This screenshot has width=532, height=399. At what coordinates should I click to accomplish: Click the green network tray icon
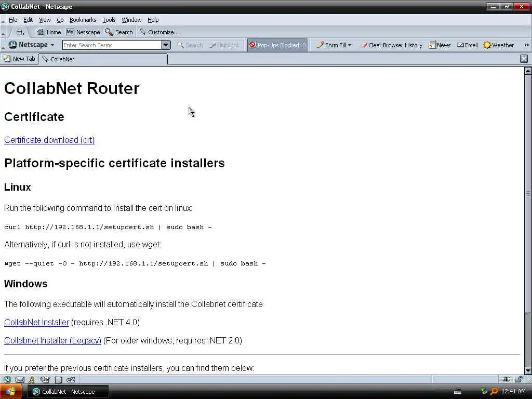[484, 392]
